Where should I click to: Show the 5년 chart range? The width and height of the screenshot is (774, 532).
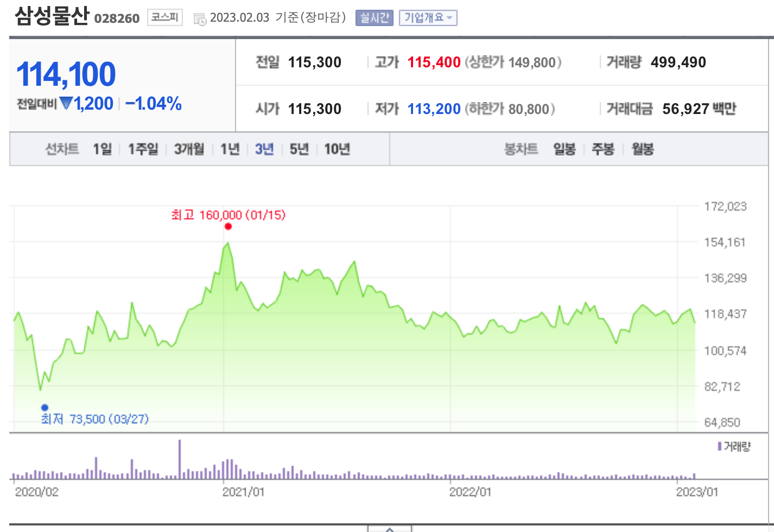[x=299, y=149]
